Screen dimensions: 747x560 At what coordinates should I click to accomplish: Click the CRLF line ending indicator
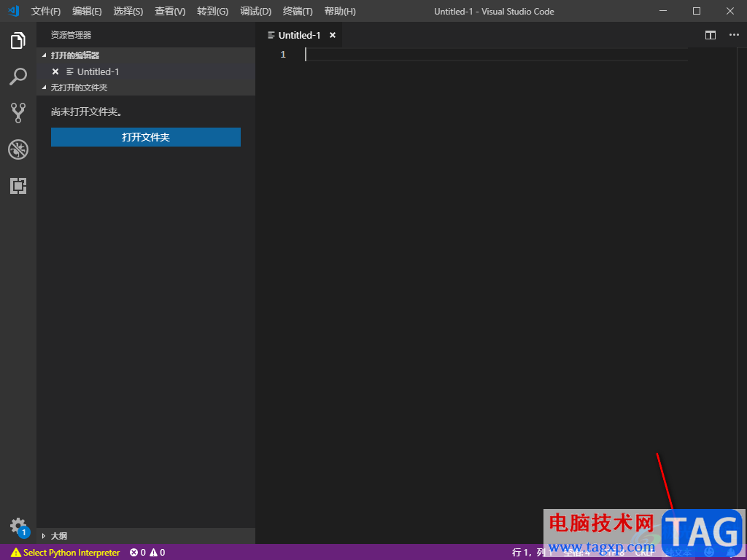(x=645, y=553)
